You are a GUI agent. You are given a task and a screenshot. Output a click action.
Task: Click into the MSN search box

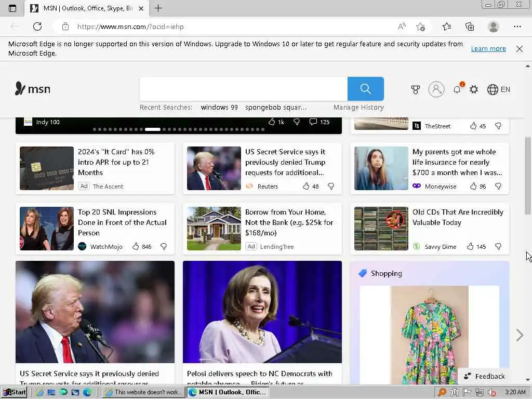click(243, 89)
